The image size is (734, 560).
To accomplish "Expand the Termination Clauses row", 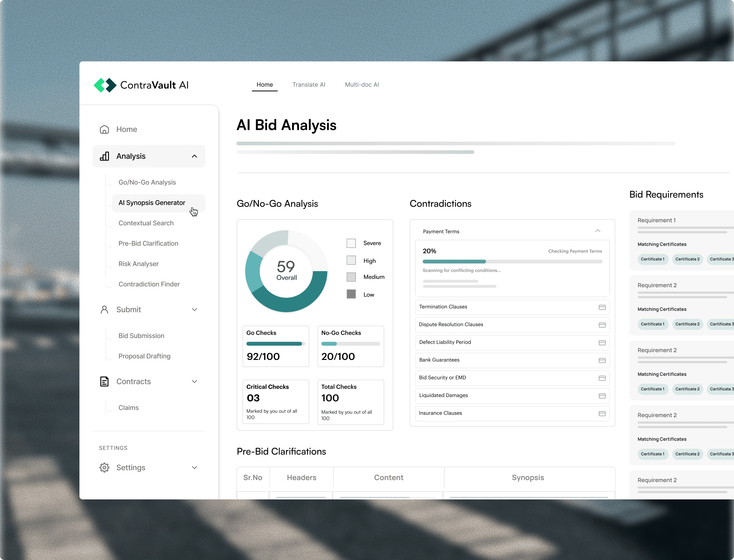I will coord(512,307).
